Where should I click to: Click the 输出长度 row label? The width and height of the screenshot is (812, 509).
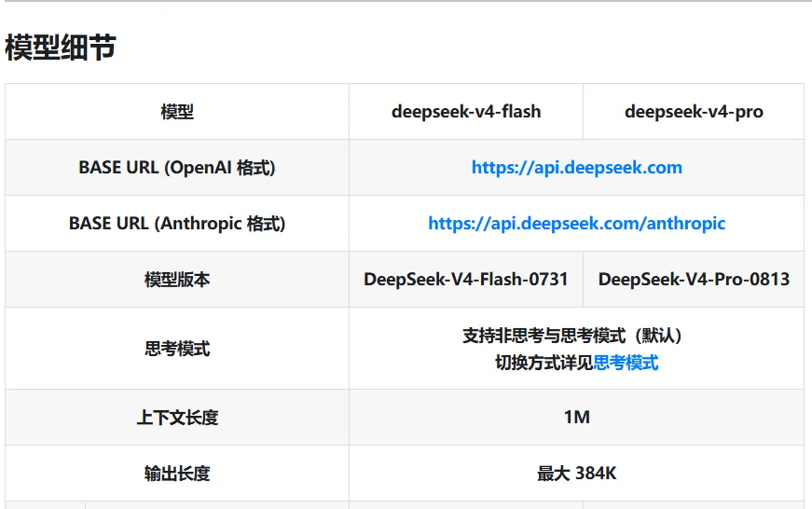(177, 474)
